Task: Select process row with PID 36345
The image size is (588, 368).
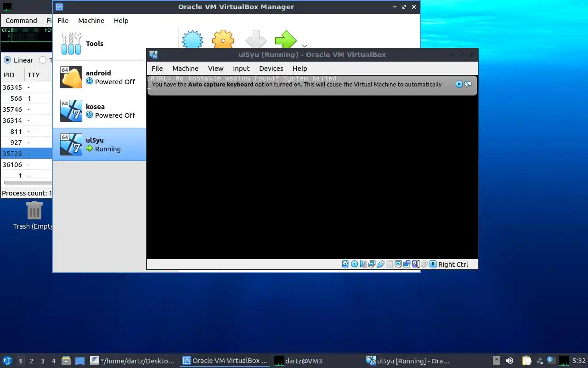Action: point(27,87)
